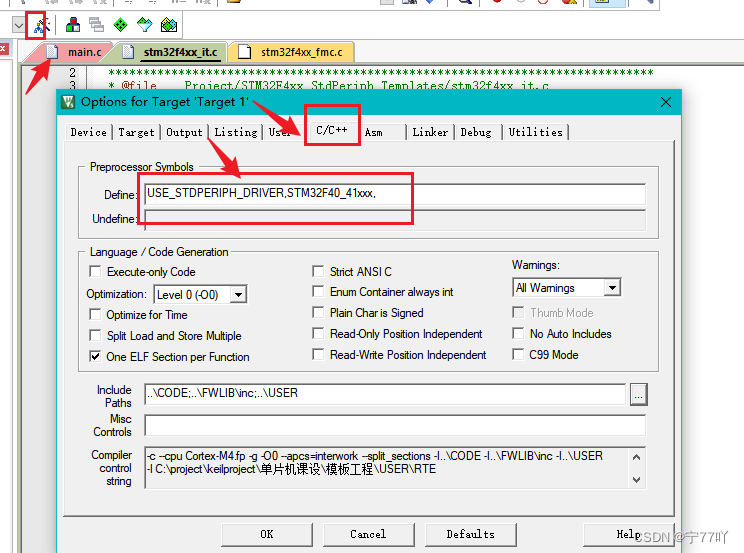
Task: Enable Execute-only Code checkbox
Action: 95,272
